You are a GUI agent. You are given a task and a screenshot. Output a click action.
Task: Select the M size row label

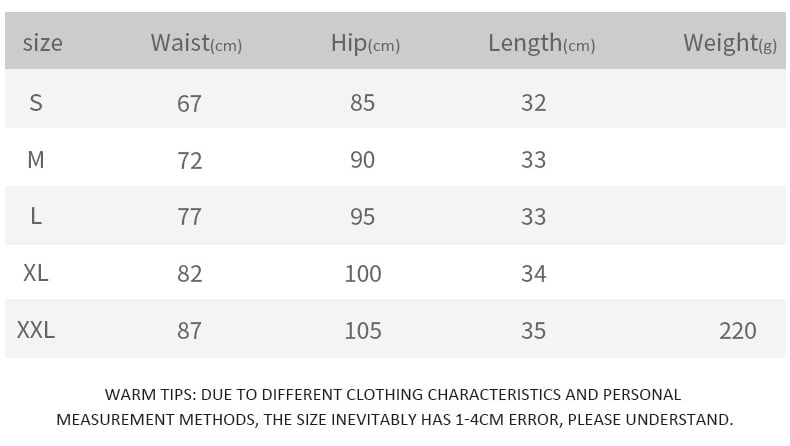(36, 159)
